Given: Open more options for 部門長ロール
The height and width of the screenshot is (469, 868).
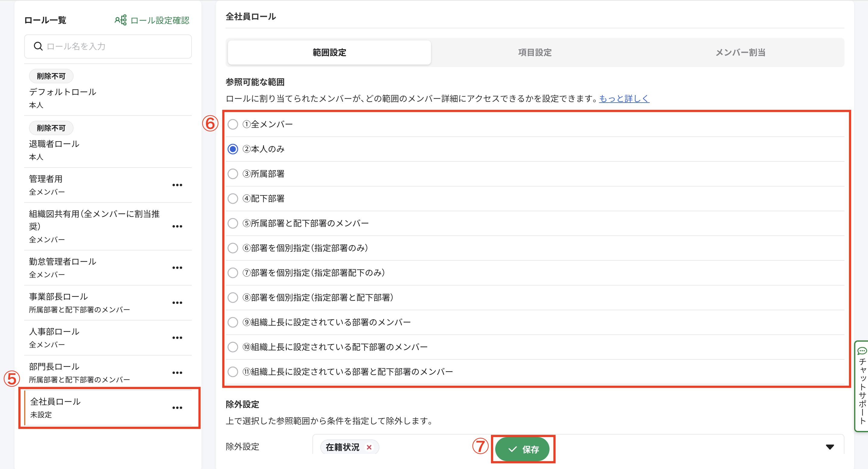Looking at the screenshot, I should click(x=177, y=373).
